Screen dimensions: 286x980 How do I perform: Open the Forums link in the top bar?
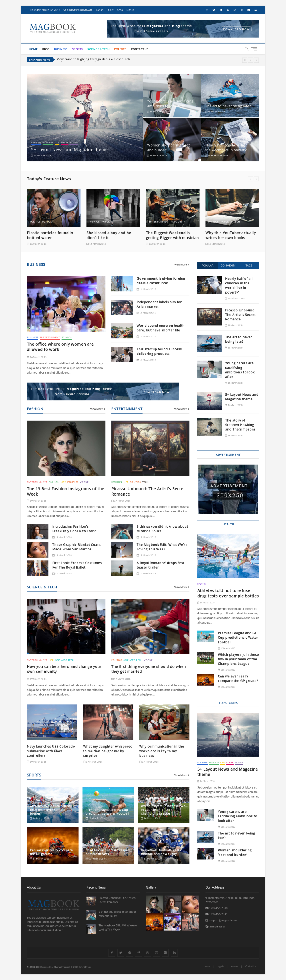100,10
